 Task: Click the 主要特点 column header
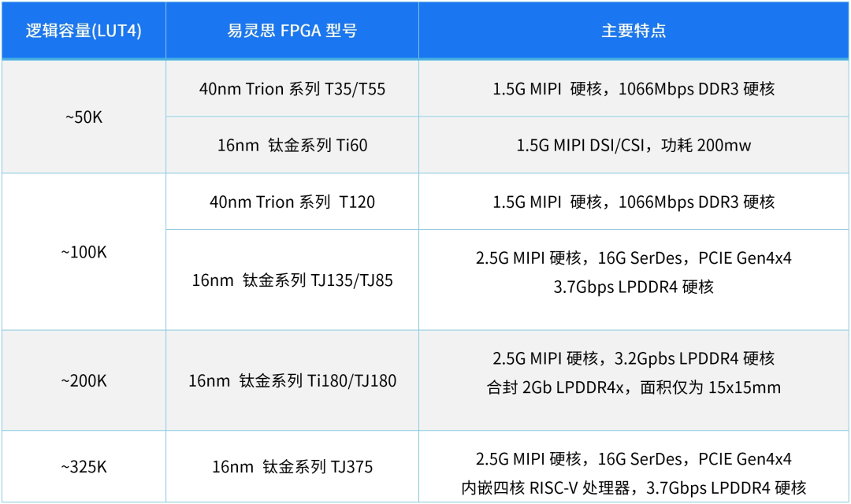click(634, 31)
